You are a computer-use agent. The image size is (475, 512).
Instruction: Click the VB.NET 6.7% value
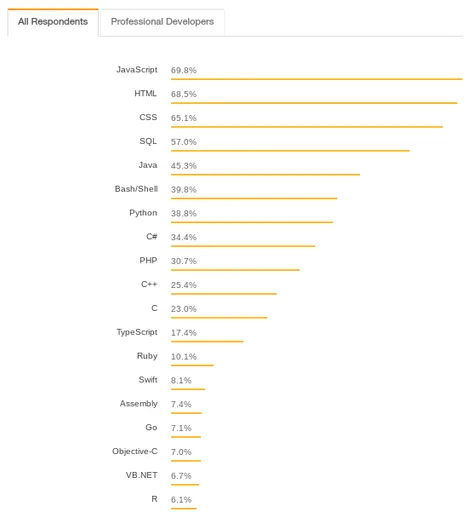point(181,476)
